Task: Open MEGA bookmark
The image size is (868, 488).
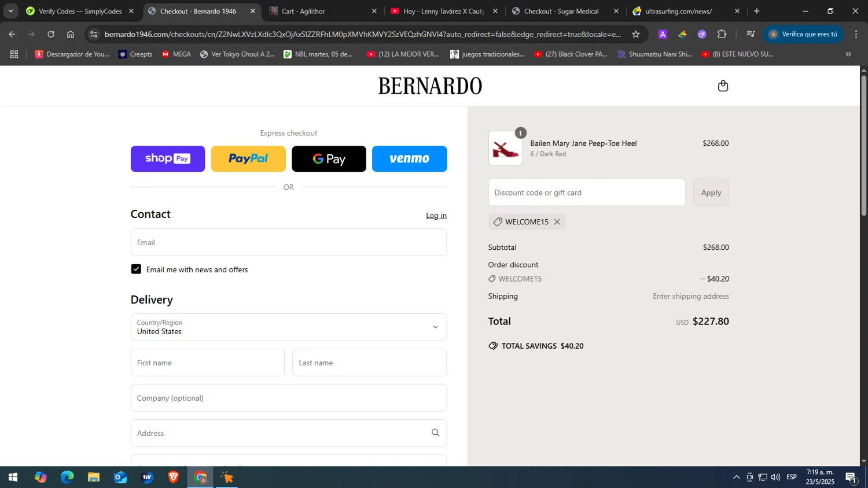Action: [176, 54]
